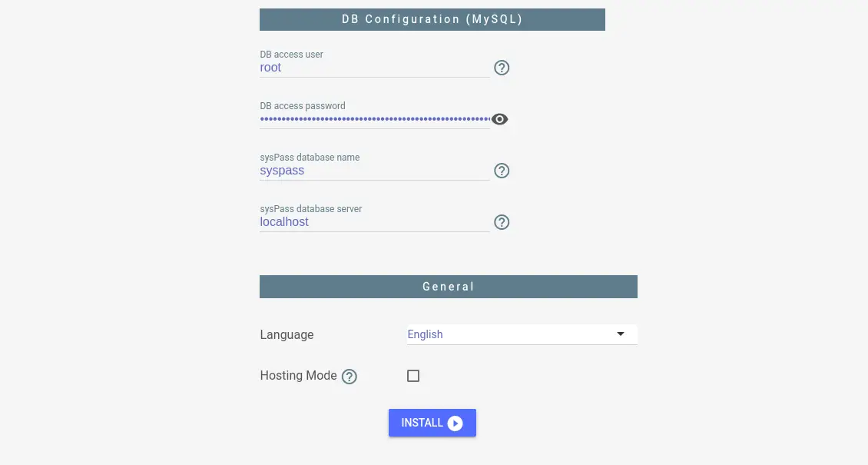Click the Language label text
Viewport: 868px width, 465px height.
click(287, 334)
